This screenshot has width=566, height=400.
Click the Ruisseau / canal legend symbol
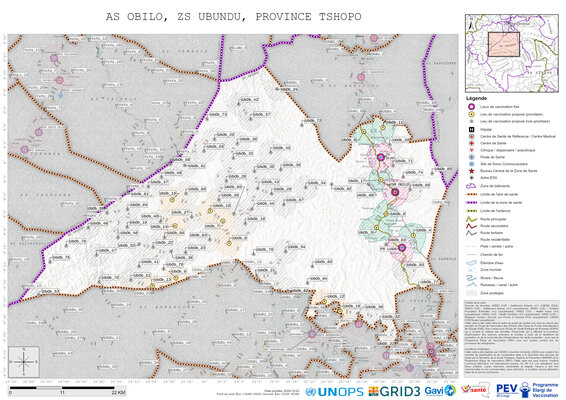tap(472, 285)
